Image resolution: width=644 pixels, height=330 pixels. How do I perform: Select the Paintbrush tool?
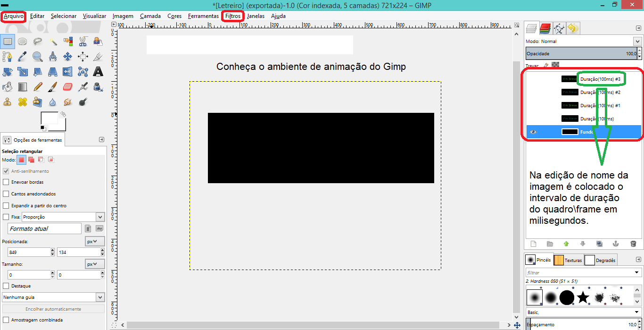click(52, 87)
